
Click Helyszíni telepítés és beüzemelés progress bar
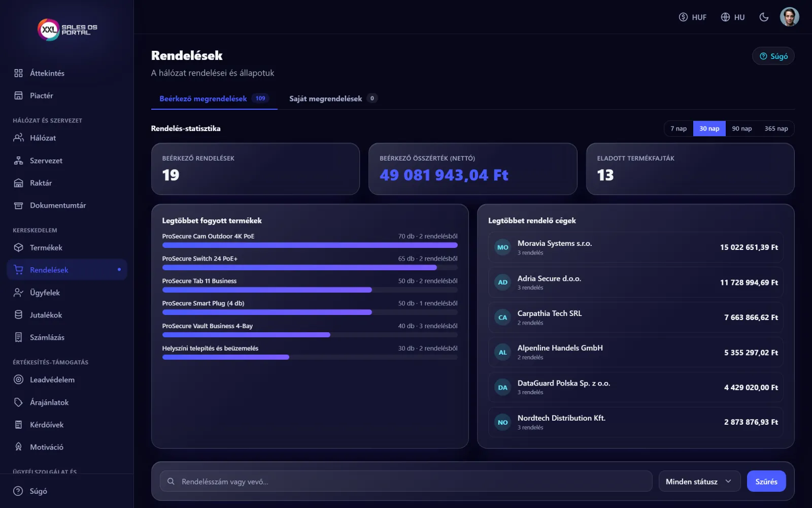coord(310,357)
